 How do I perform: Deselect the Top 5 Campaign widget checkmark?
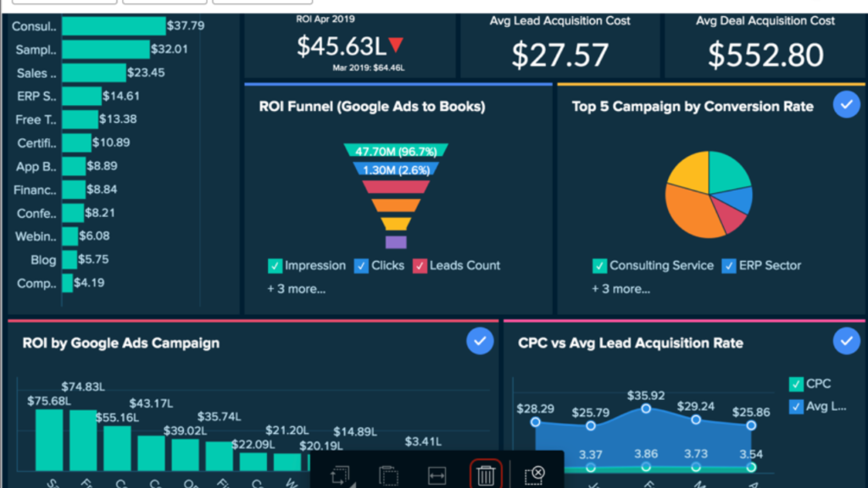click(x=847, y=104)
